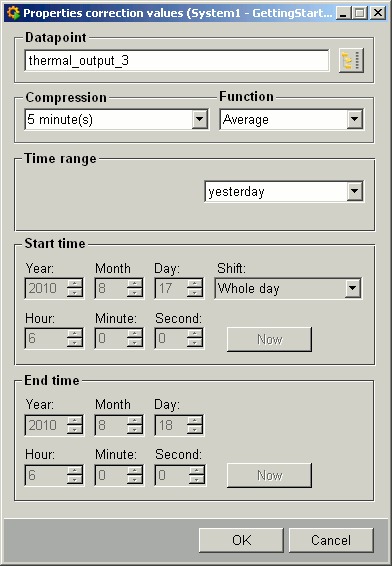392x566 pixels.
Task: Click the Now button under End time
Action: pos(269,475)
